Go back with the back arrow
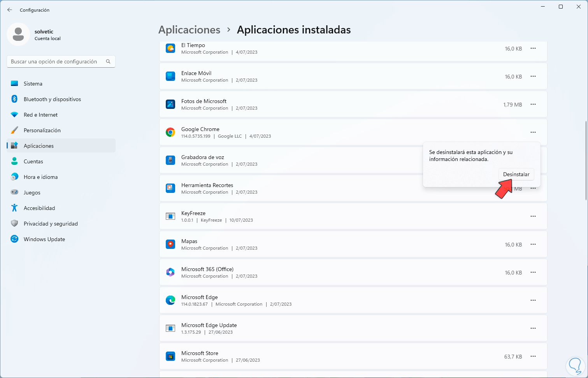This screenshot has height=378, width=588. [10, 10]
